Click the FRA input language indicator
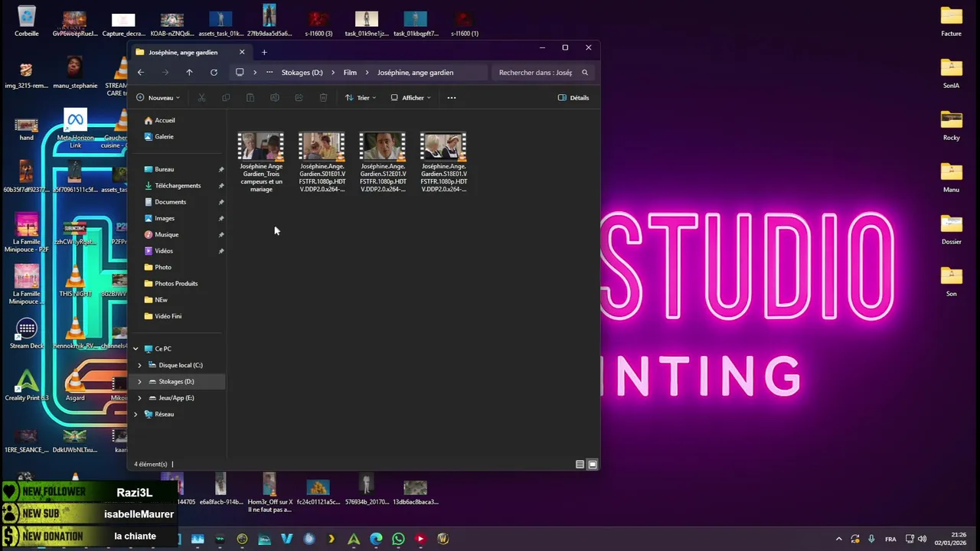This screenshot has width=980, height=551. pyautogui.click(x=890, y=539)
